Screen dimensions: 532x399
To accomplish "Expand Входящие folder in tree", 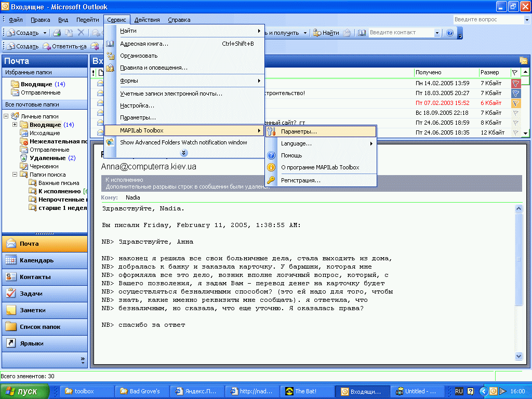I will 15,125.
